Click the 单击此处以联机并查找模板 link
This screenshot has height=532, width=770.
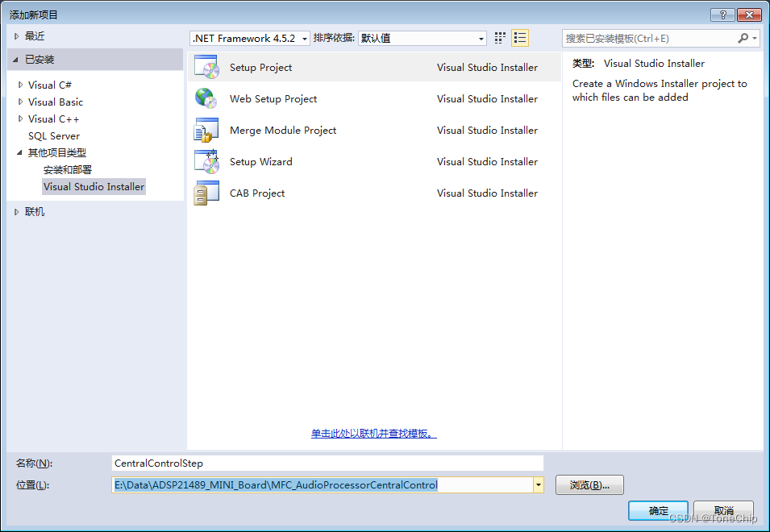click(374, 433)
